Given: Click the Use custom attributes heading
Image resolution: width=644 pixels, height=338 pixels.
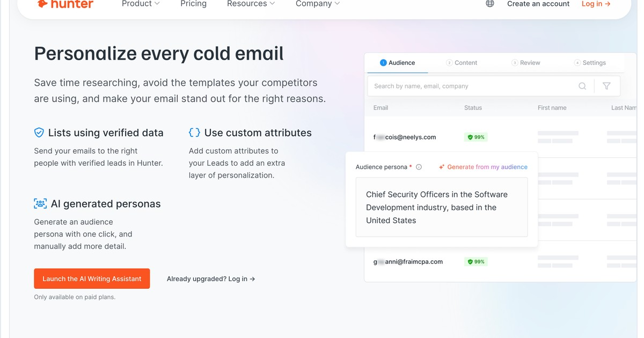Looking at the screenshot, I should 258,133.
